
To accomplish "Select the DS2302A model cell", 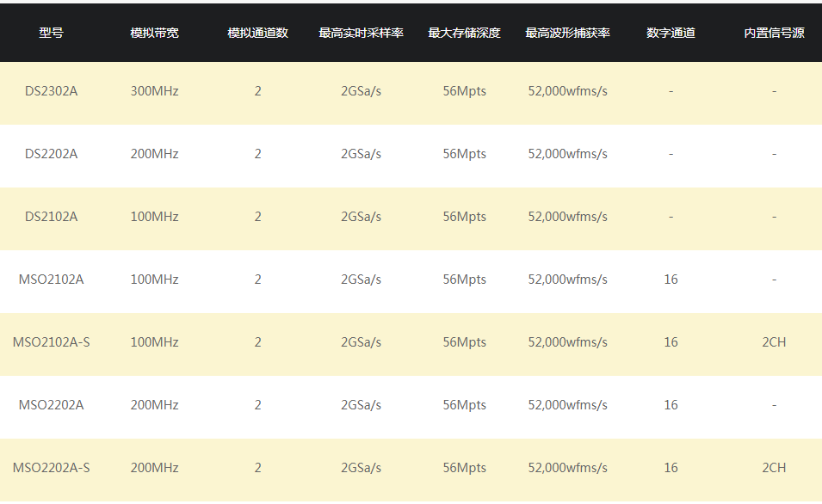I will tap(51, 91).
